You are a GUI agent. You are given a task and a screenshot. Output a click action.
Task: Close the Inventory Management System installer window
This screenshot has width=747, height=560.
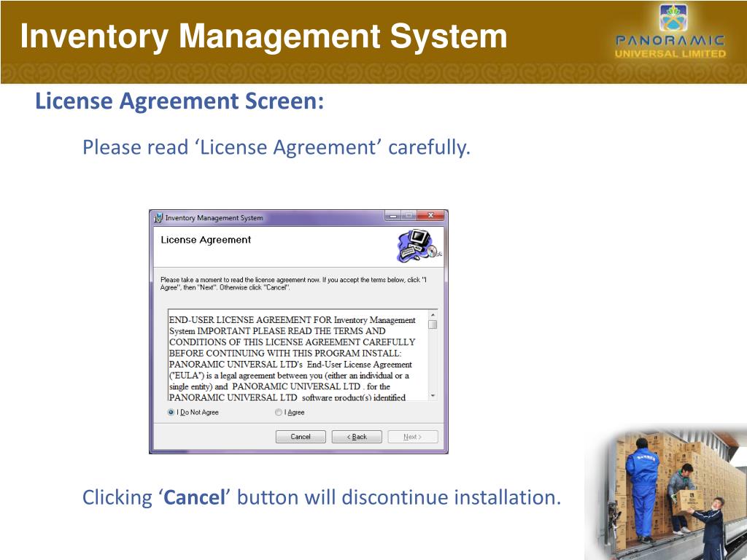(430, 216)
